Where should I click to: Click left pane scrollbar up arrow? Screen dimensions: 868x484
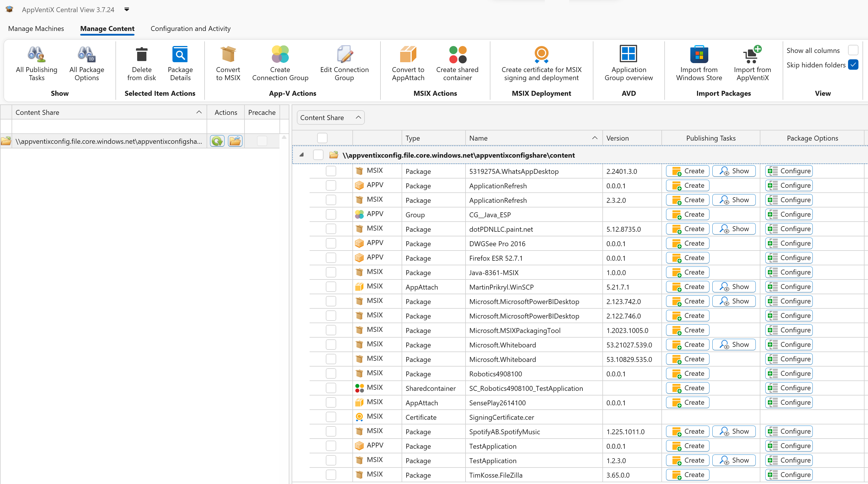(284, 137)
